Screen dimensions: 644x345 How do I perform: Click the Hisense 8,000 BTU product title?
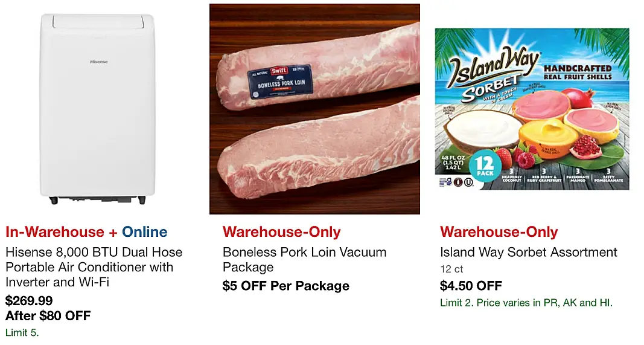(x=94, y=267)
